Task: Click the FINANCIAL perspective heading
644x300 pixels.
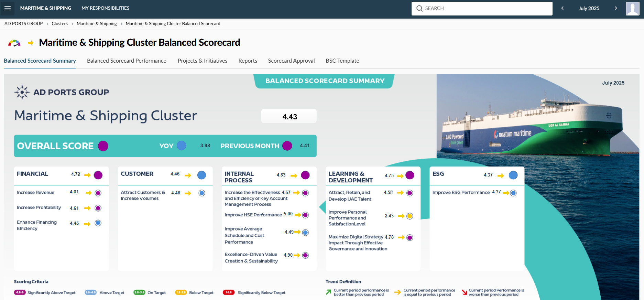Action: 32,174
